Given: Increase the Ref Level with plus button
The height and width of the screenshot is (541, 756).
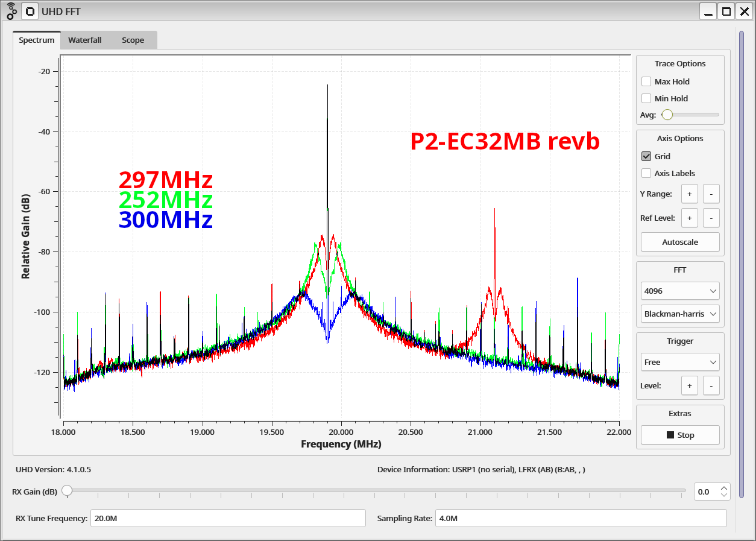Looking at the screenshot, I should point(689,218).
